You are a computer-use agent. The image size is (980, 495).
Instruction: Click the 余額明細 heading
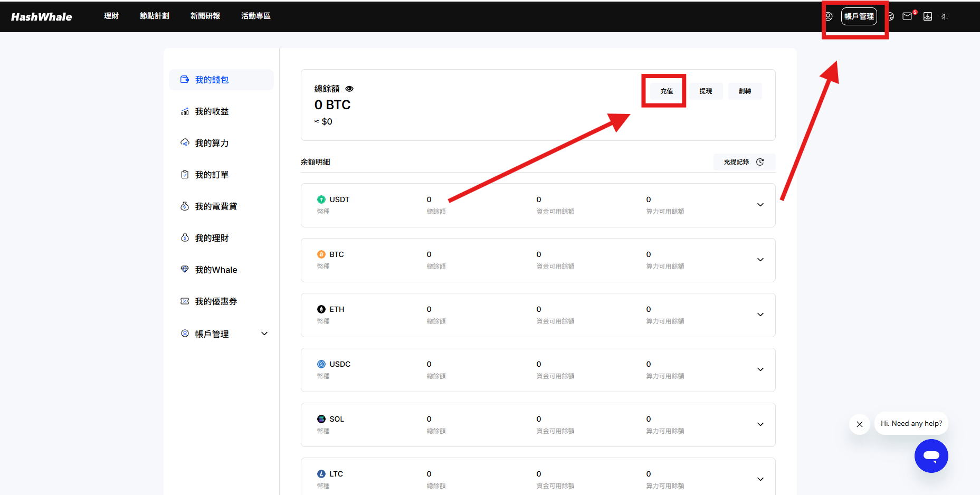pyautogui.click(x=316, y=162)
